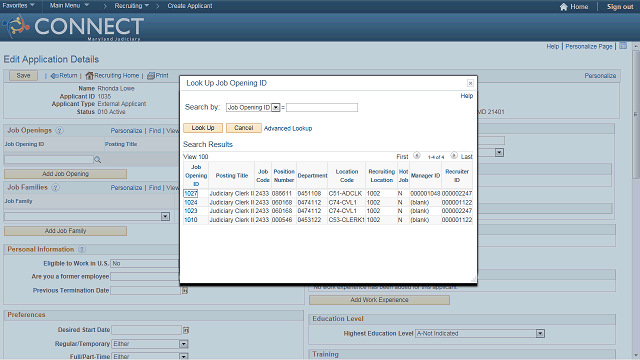Screen dimensions: 640x360
Task: Click the Print printer icon
Action: (x=151, y=76)
